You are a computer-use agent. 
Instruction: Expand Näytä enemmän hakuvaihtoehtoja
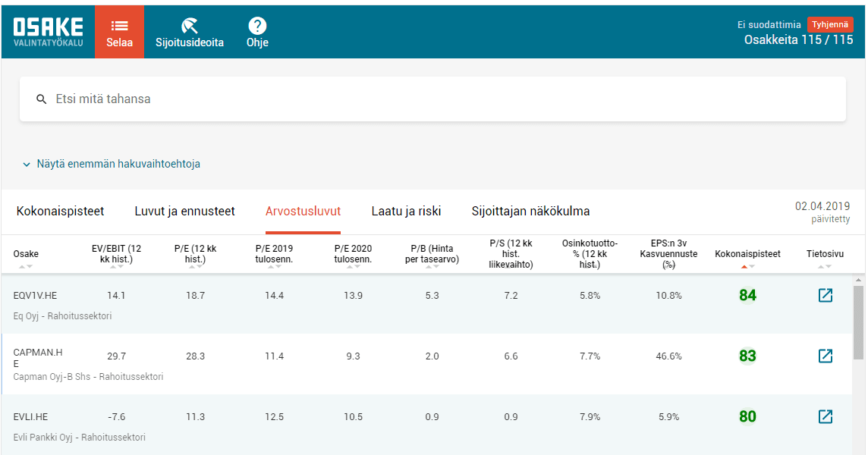(112, 164)
